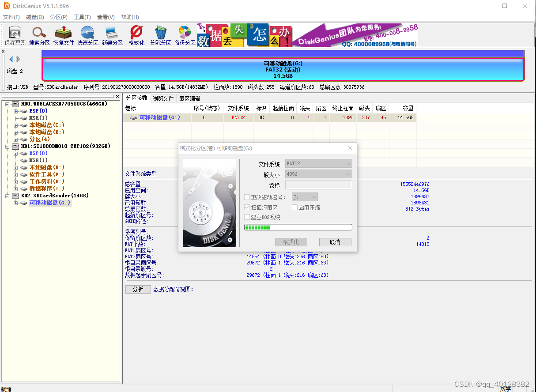This screenshot has height=392, width=536.
Task: Select 工作资料(H:) in the tree
Action: click(47, 181)
